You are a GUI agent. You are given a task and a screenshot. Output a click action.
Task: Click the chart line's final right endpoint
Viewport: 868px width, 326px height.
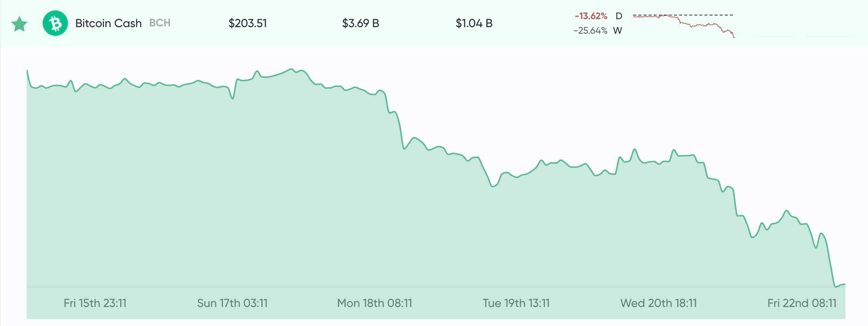tap(845, 284)
